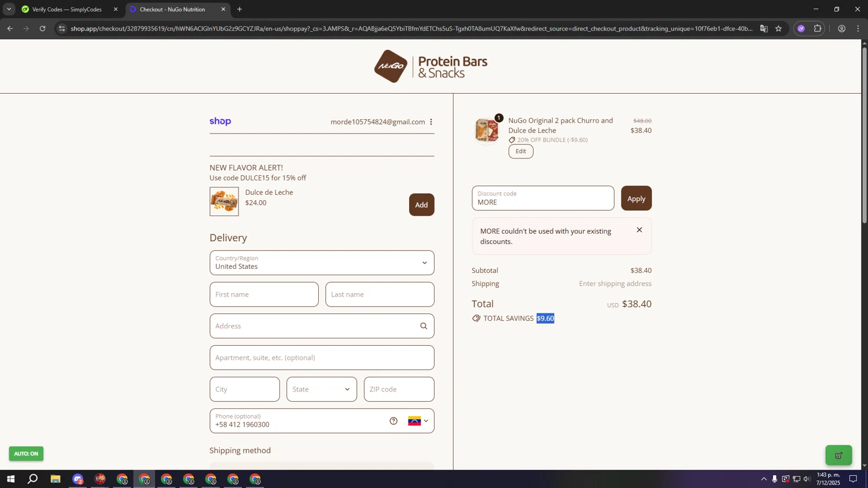
Task: Click the browser reload button
Action: [x=42, y=28]
